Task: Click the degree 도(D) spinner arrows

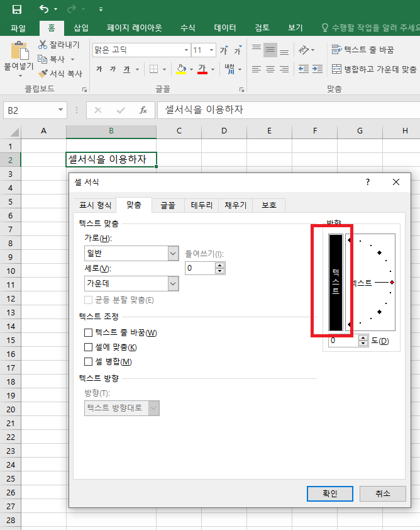Action: pos(363,341)
